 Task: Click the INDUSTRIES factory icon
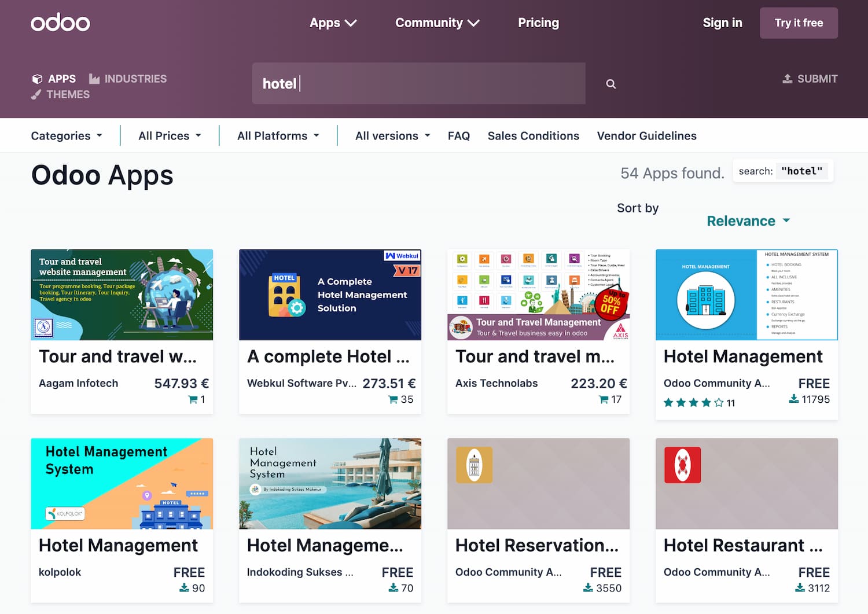coord(94,79)
